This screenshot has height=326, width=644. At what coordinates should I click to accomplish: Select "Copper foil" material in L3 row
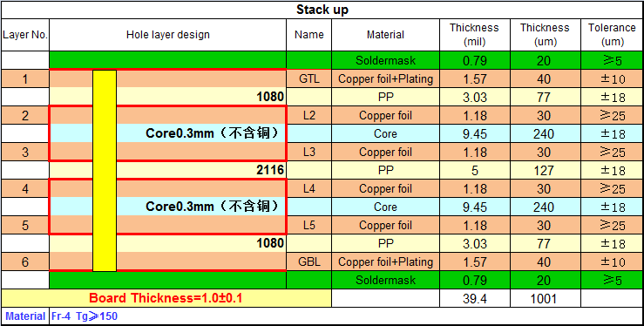tap(385, 152)
